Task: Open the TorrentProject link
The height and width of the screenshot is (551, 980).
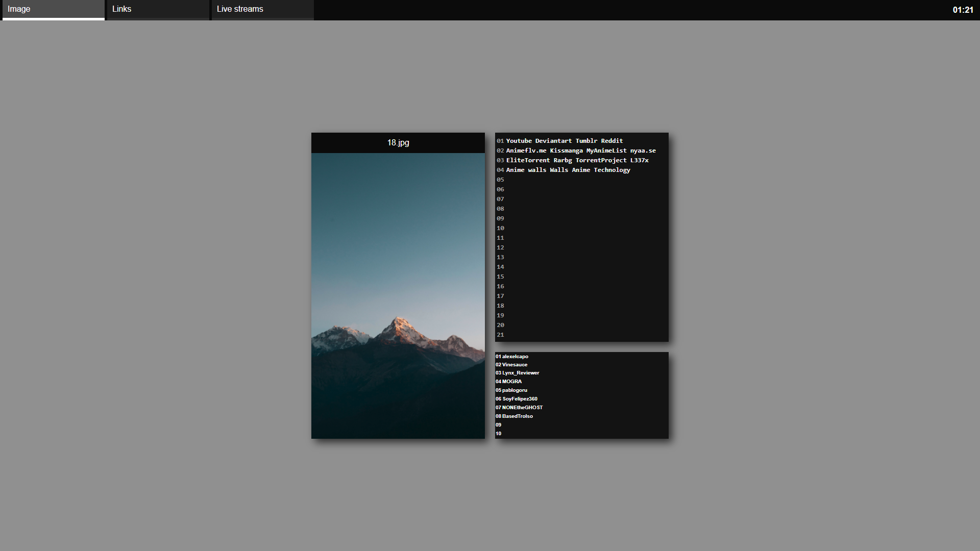Action: point(601,160)
